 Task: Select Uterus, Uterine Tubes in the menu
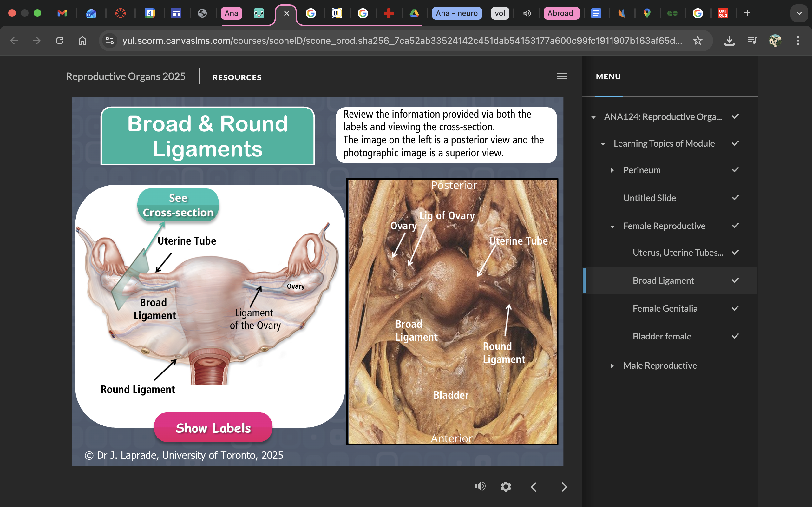[678, 253]
